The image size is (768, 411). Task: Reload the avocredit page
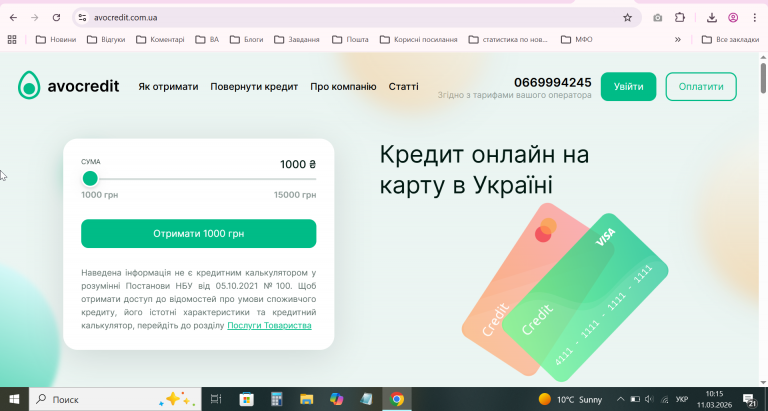(x=56, y=18)
